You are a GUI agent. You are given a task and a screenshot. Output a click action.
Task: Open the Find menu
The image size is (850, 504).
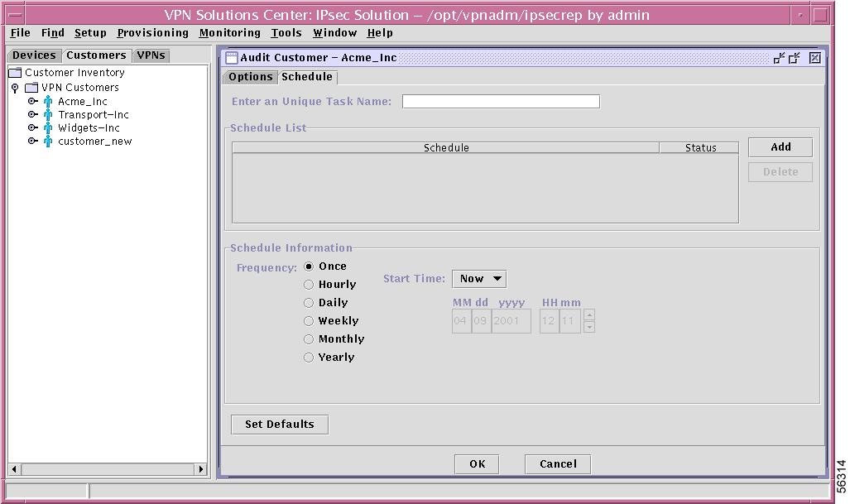click(53, 33)
